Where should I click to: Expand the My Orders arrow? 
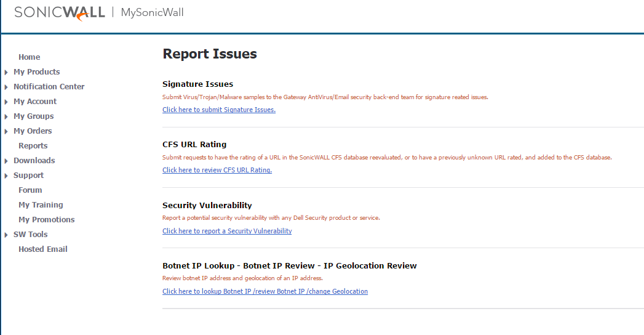pos(6,131)
